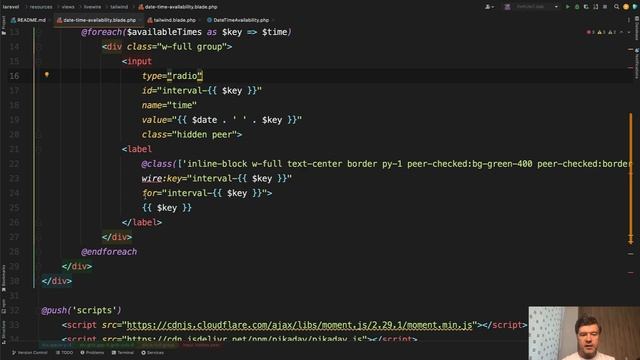Click the resources breadcrumb
The image size is (640, 360).
coord(41,7)
